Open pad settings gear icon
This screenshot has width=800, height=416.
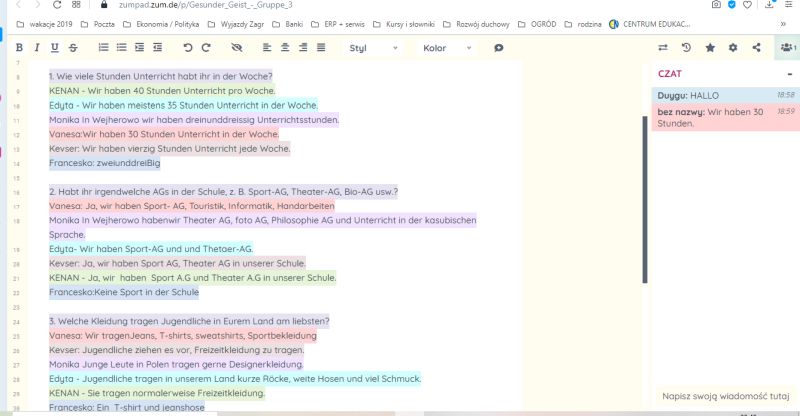coord(733,47)
